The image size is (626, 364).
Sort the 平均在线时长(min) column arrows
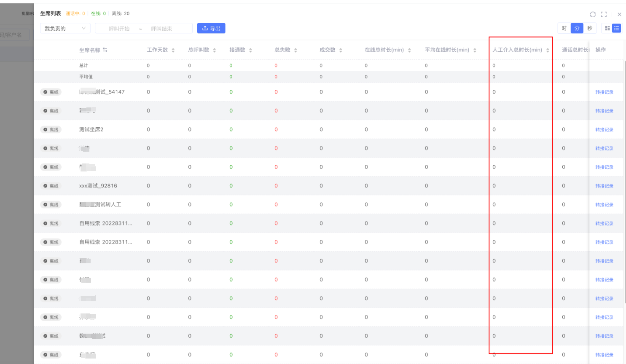[x=475, y=50]
